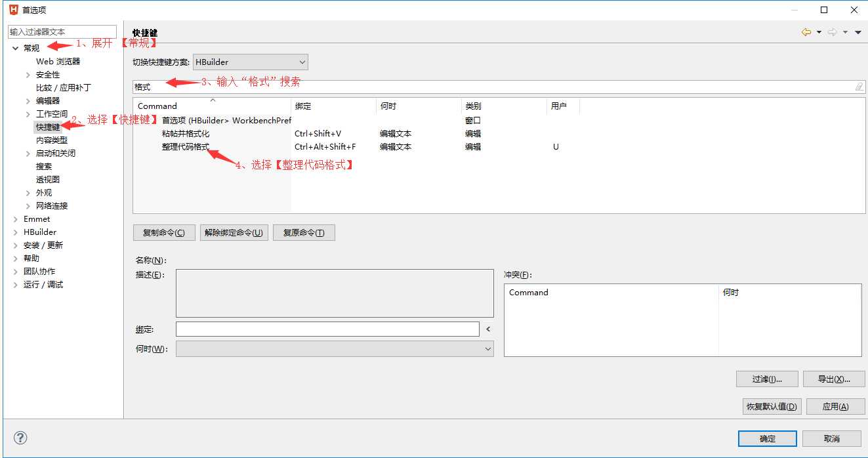Select 内容类型 in the tree
Viewport: 868px width, 458px height.
pyautogui.click(x=51, y=140)
